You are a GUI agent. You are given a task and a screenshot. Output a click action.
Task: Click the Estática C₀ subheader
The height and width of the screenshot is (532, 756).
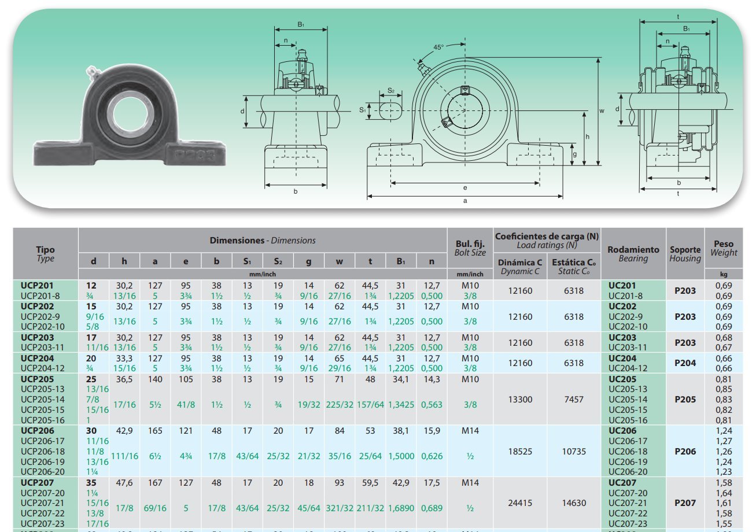click(574, 267)
